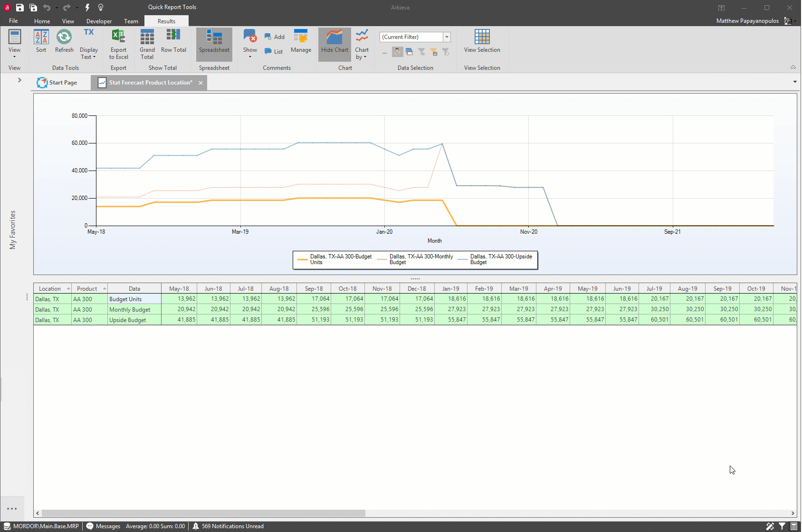Click the lightbulb icon in the title bar
The height and width of the screenshot is (532, 802).
point(101,8)
